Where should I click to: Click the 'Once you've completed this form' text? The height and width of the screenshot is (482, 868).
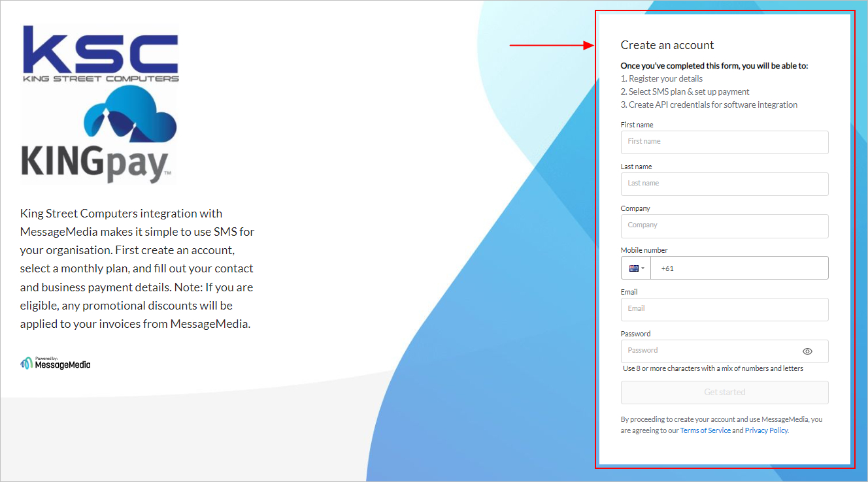tap(714, 66)
